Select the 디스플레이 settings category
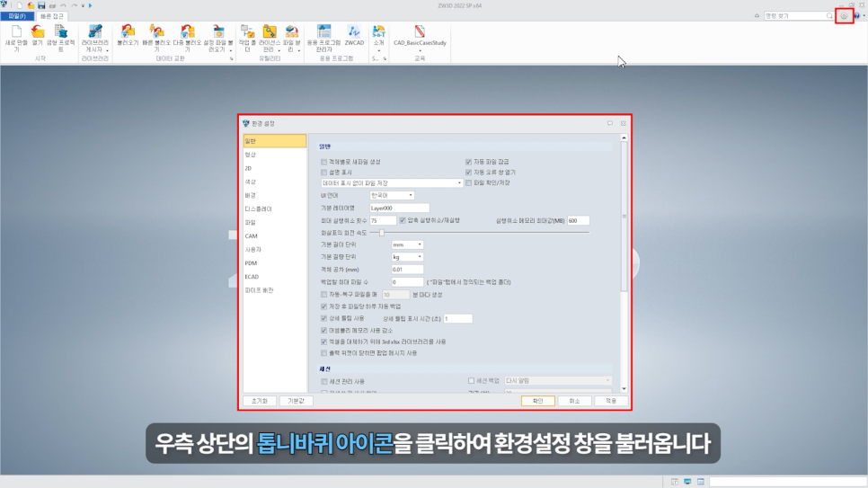The height and width of the screenshot is (488, 868). pyautogui.click(x=275, y=209)
